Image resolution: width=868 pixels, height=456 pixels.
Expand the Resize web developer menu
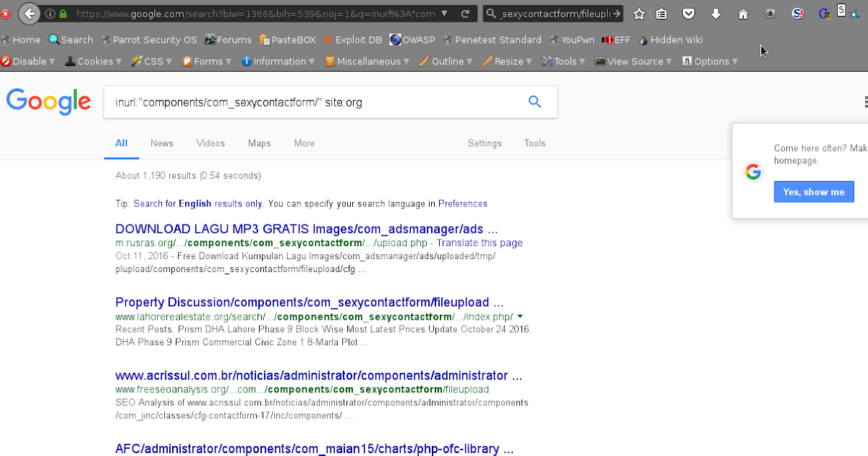[x=508, y=62]
